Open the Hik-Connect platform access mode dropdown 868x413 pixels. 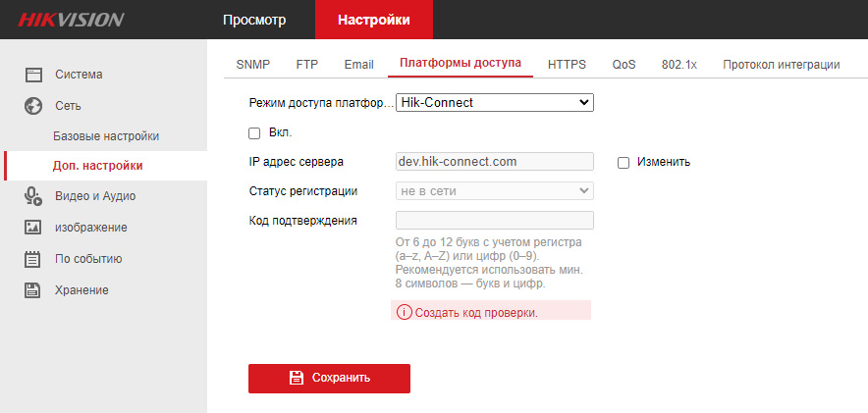pyautogui.click(x=494, y=102)
